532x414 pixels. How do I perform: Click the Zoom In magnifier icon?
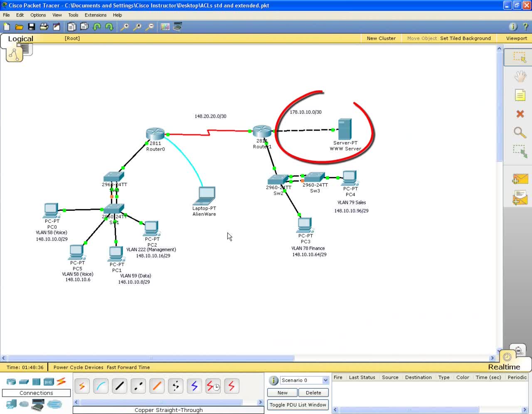pyautogui.click(x=124, y=27)
